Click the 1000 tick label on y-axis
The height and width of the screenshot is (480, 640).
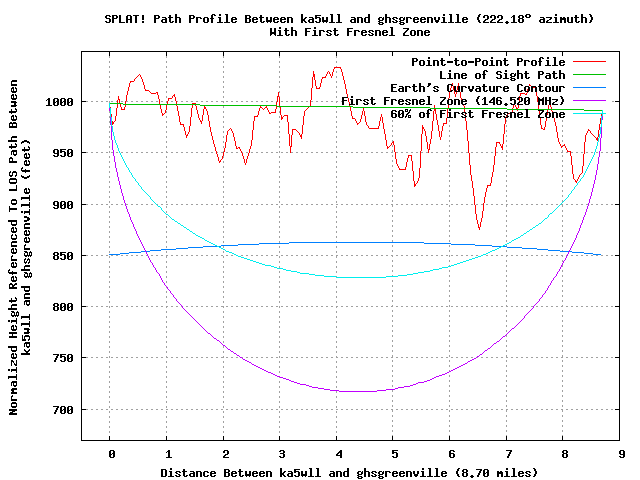[x=86, y=102]
